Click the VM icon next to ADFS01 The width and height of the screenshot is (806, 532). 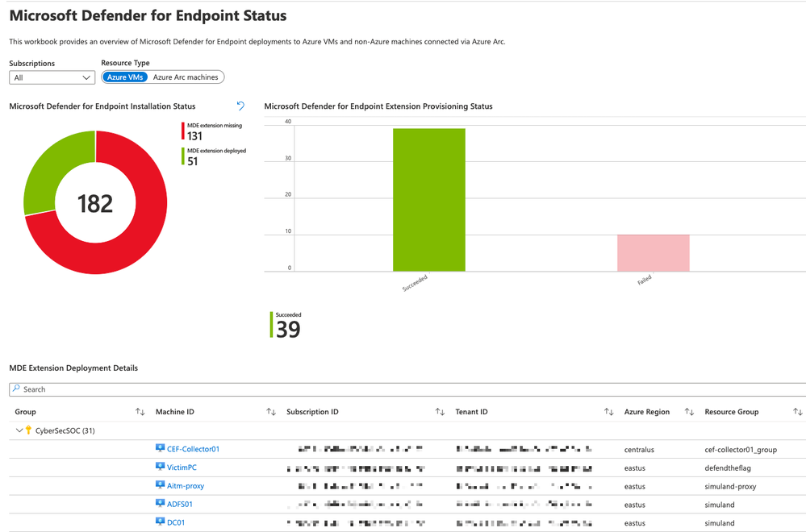point(160,504)
